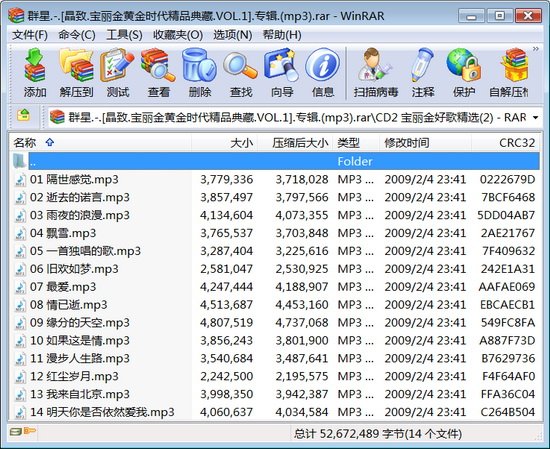The width and height of the screenshot is (550, 449).
Task: Select file 10 如果这是情.mp3
Action: (x=275, y=341)
